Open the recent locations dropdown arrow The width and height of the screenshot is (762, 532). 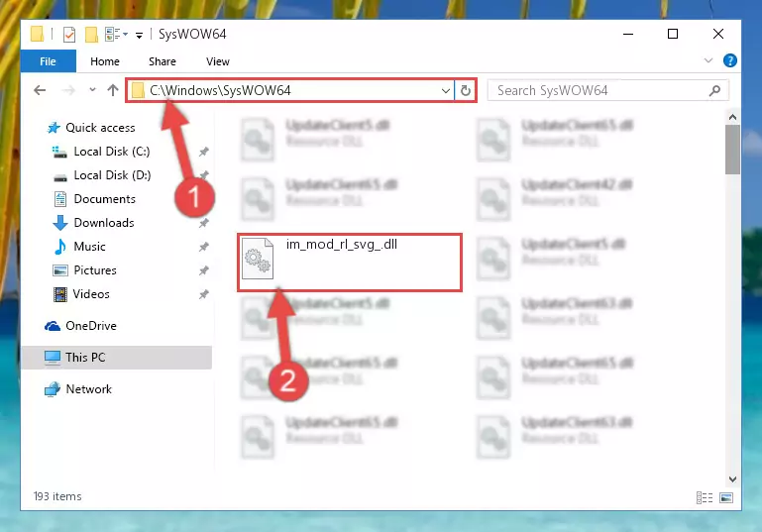(92, 90)
